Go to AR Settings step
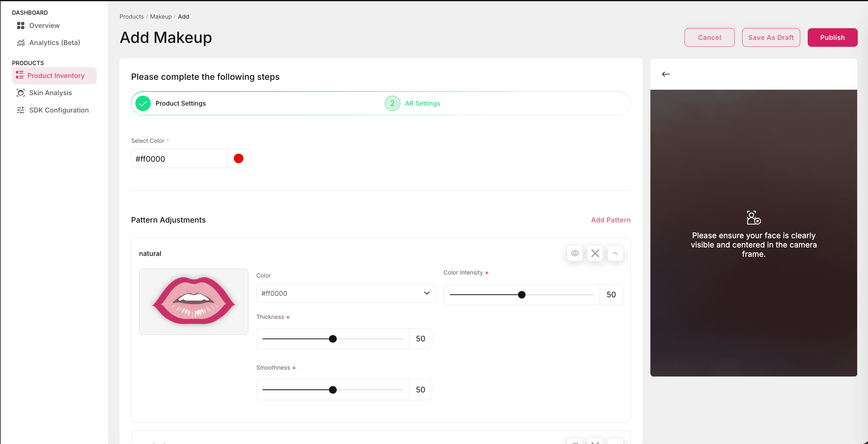Viewport: 868px width, 444px height. pos(422,103)
